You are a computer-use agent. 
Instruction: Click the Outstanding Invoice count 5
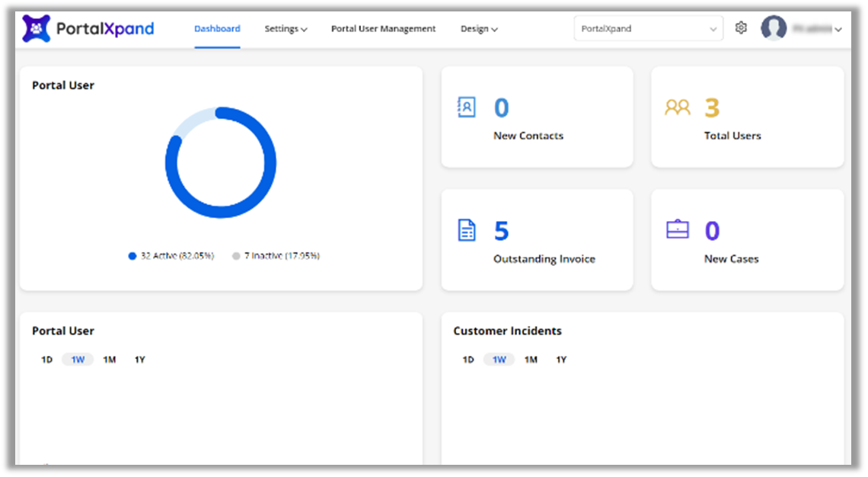tap(501, 230)
